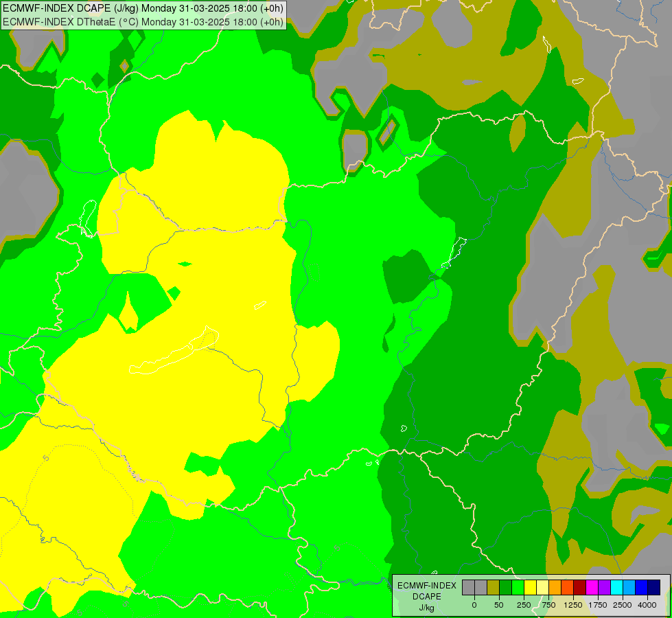The image size is (672, 618).
Task: Click the 1250 value on the legend scale
Action: coord(573,605)
